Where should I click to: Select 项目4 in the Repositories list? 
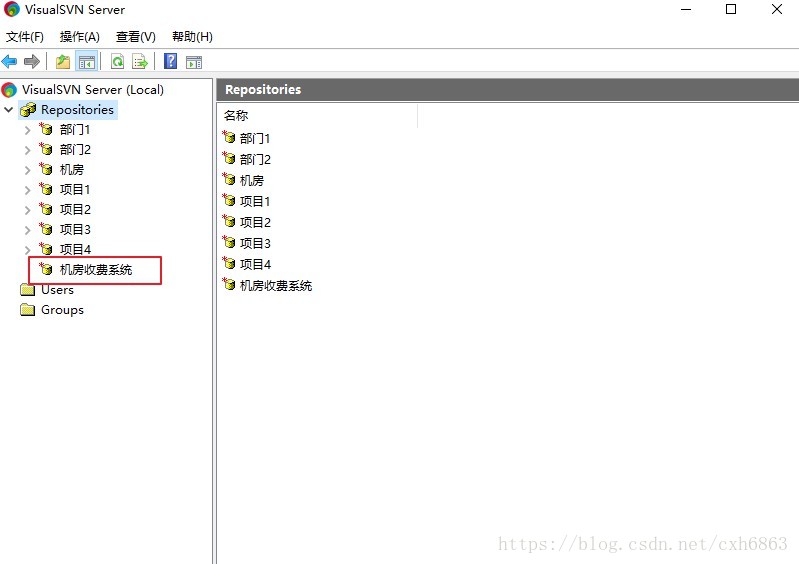[255, 264]
